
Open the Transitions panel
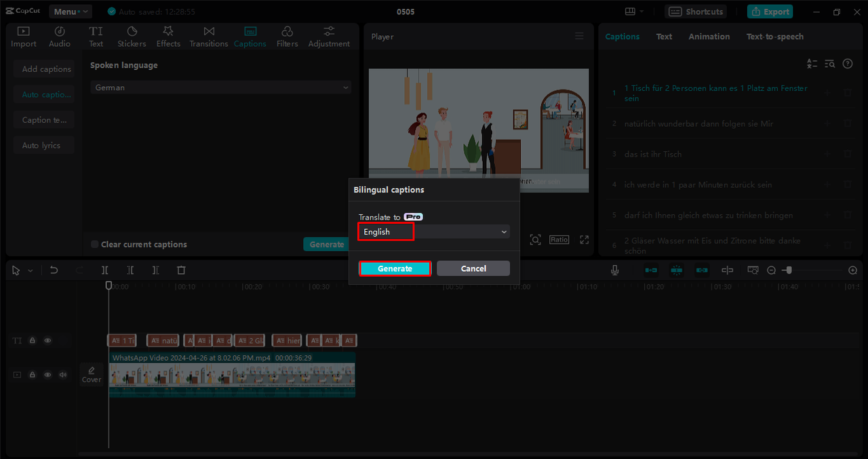[209, 37]
